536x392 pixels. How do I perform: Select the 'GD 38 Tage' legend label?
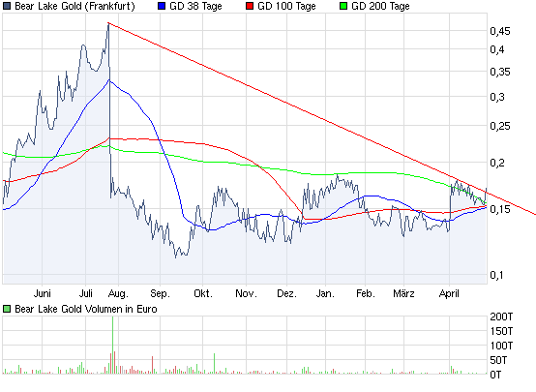[x=195, y=6]
